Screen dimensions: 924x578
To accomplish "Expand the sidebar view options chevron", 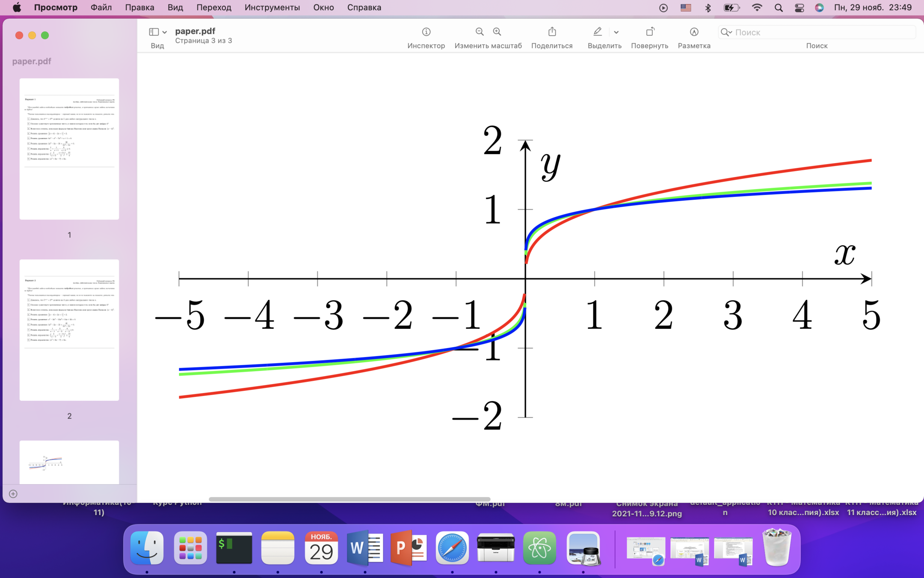I will tap(165, 32).
